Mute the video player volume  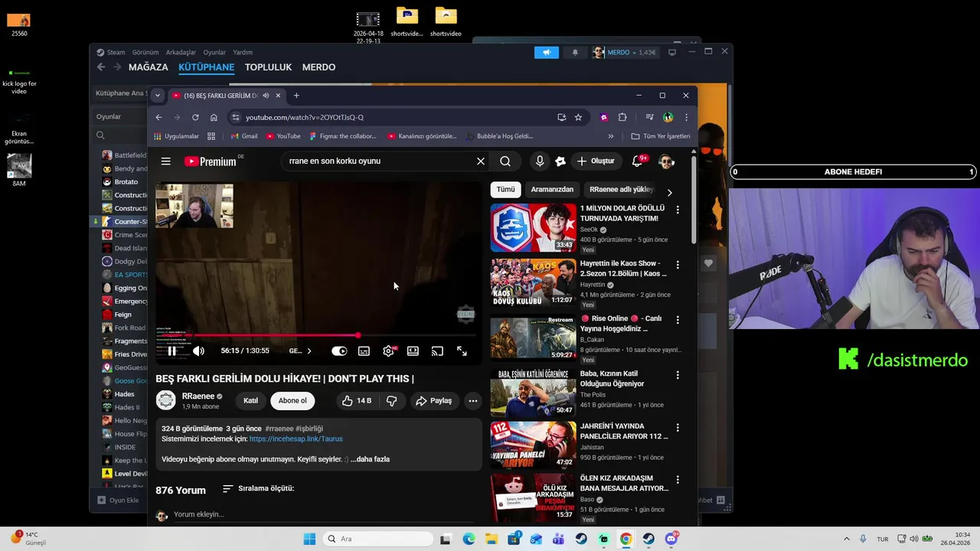(x=198, y=351)
